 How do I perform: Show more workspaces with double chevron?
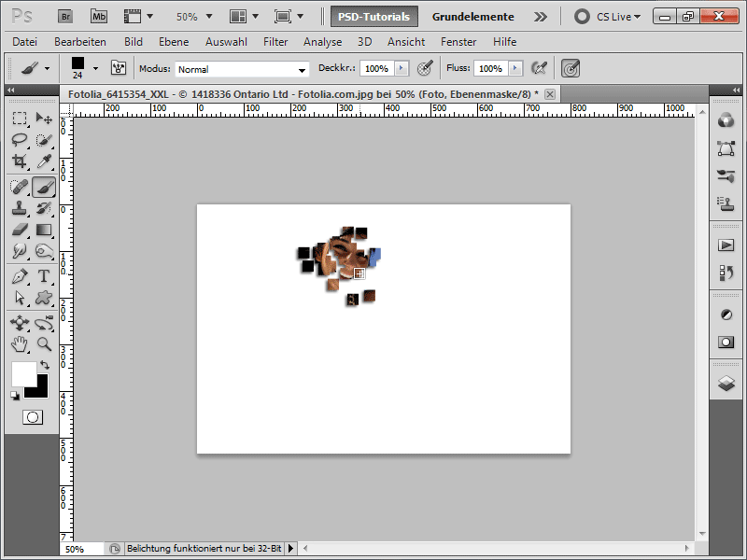pos(541,17)
